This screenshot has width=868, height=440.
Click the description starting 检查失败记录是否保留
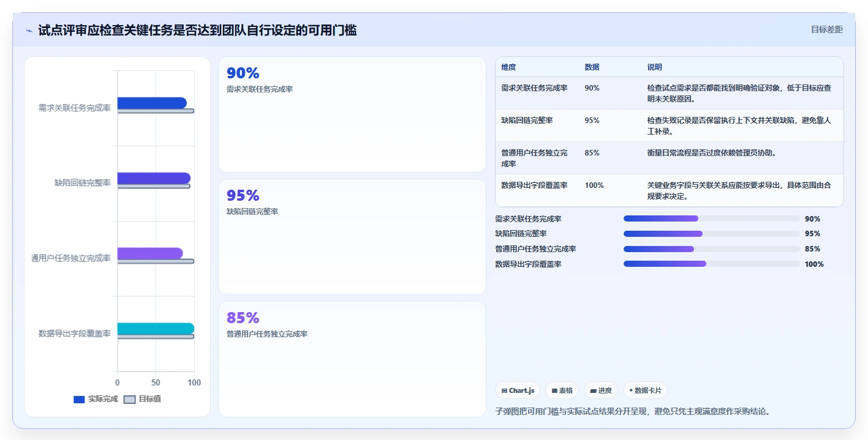(x=739, y=126)
